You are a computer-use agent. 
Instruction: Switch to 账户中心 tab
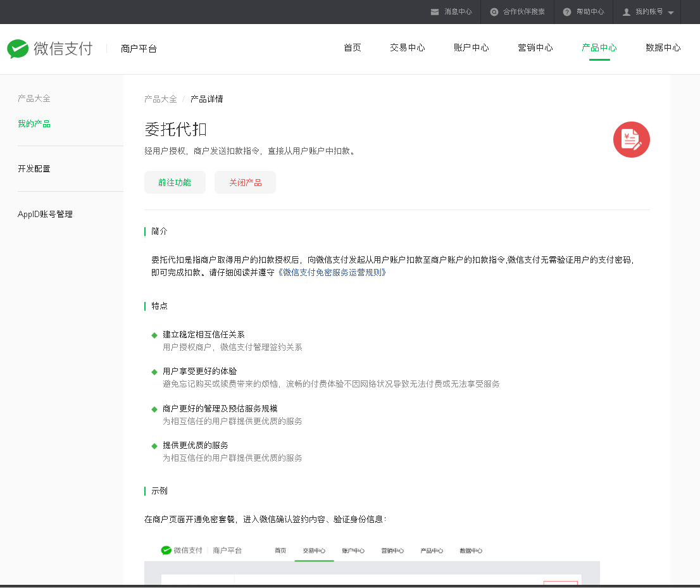coord(471,47)
